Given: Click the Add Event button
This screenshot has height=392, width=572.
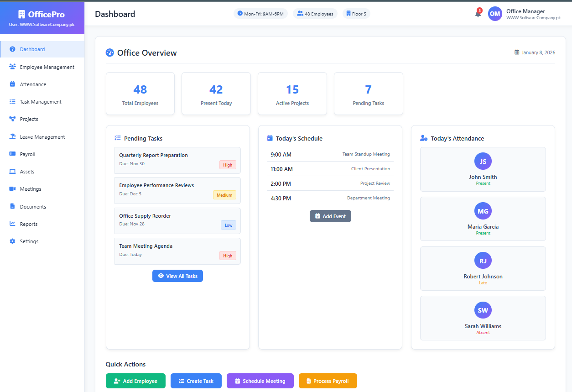Looking at the screenshot, I should pos(330,216).
